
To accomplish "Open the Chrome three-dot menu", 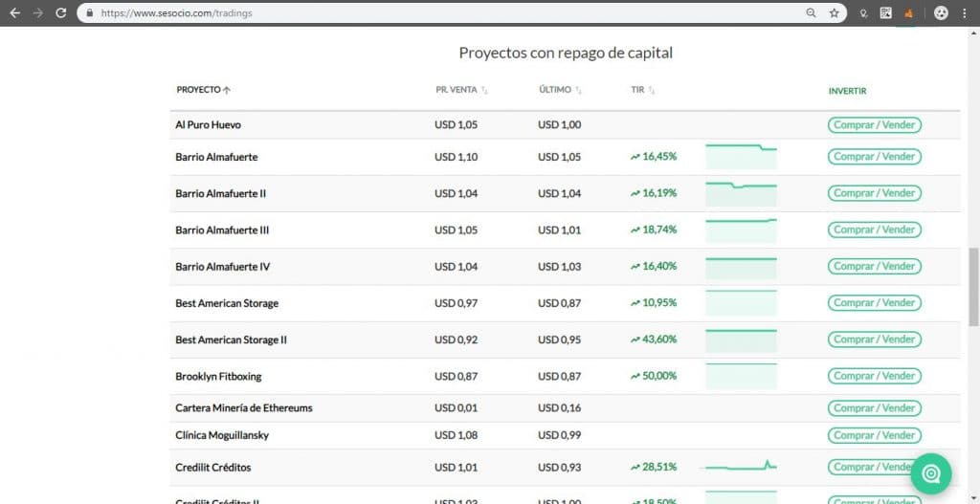I will (965, 12).
